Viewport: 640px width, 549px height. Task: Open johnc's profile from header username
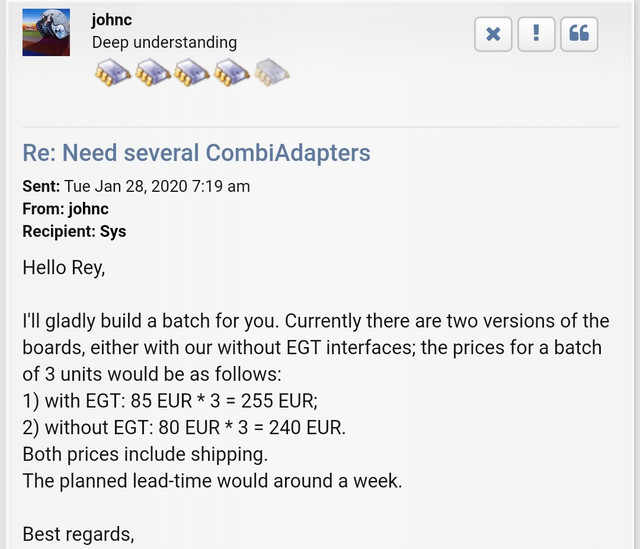tap(111, 20)
